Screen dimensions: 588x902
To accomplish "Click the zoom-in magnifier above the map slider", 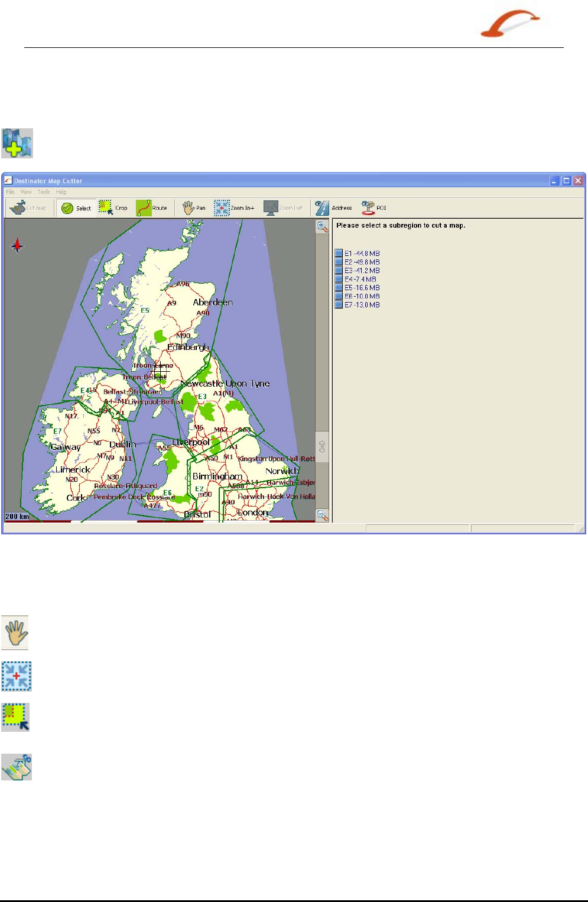I will pos(322,226).
